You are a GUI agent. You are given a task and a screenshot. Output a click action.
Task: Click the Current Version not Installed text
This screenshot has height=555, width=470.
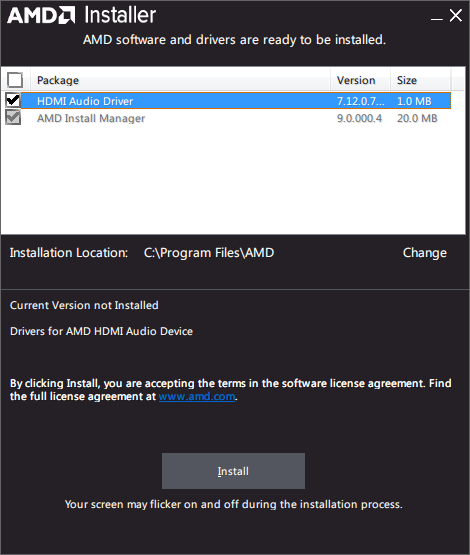[84, 305]
